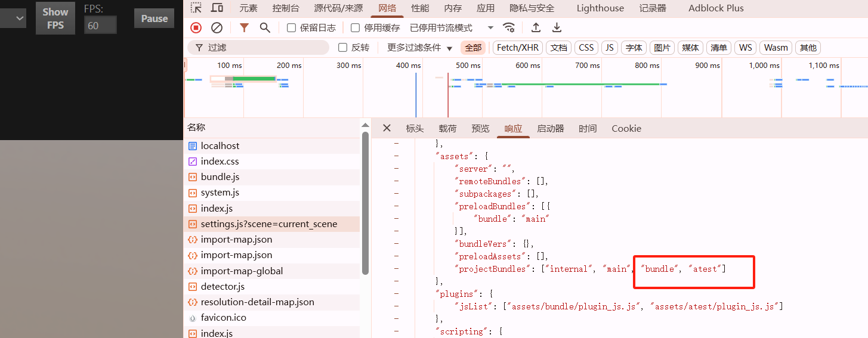Filter requests by Fetch/XHR
This screenshot has height=338, width=868.
518,48
